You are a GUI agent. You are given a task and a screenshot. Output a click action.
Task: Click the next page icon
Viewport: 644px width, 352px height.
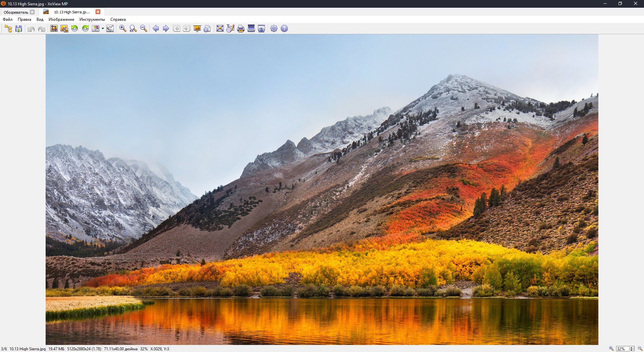coord(187,28)
